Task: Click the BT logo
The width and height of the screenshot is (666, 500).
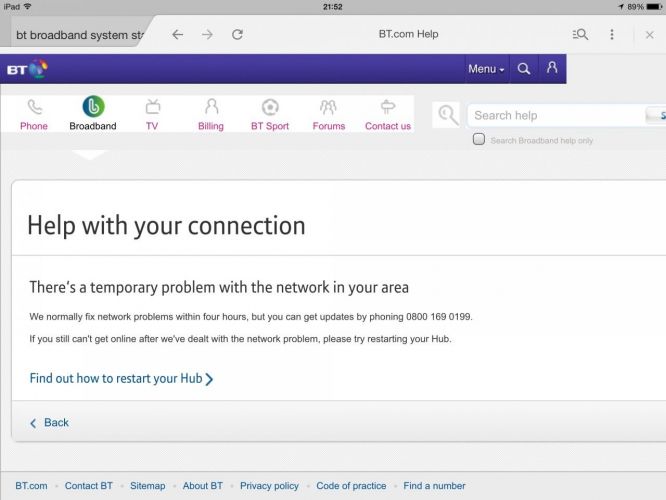Action: tap(27, 69)
